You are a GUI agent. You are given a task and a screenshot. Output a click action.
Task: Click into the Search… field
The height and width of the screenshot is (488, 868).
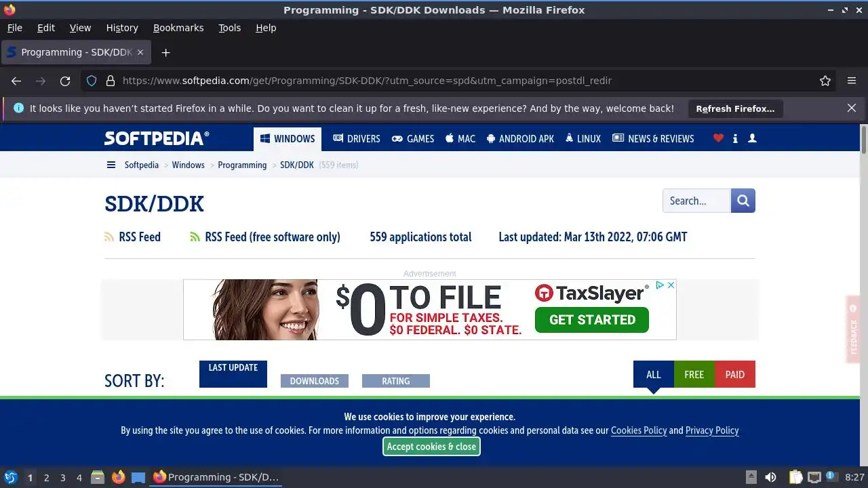tap(696, 201)
